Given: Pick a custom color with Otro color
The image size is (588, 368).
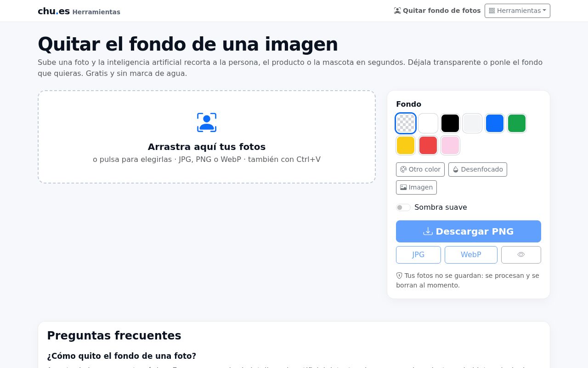Looking at the screenshot, I should (x=420, y=169).
